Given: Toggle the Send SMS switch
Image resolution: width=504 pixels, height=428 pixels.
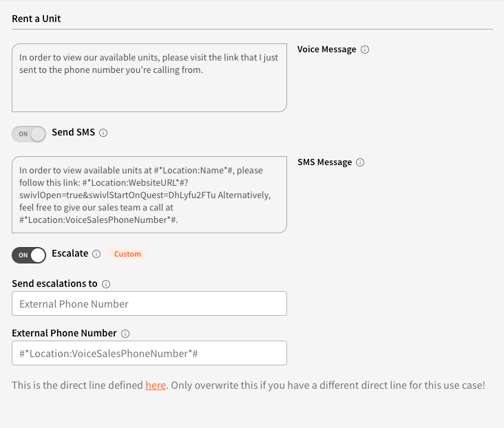Looking at the screenshot, I should pos(29,134).
